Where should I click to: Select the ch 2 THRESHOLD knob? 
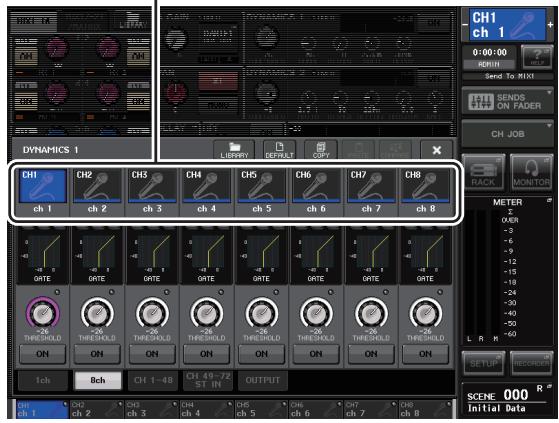(x=97, y=314)
